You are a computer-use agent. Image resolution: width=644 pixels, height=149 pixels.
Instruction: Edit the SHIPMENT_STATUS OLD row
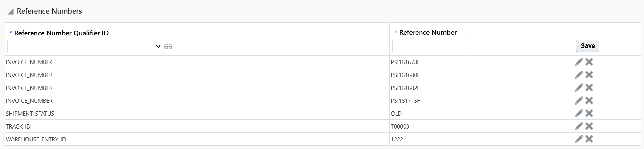(579, 113)
